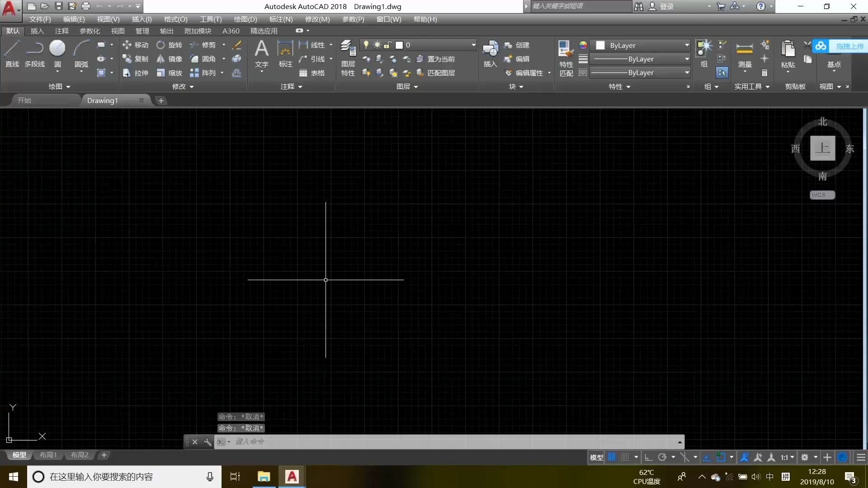Viewport: 868px width, 488px height.
Task: Switch to the 注释 ribbon tab
Action: [x=61, y=31]
